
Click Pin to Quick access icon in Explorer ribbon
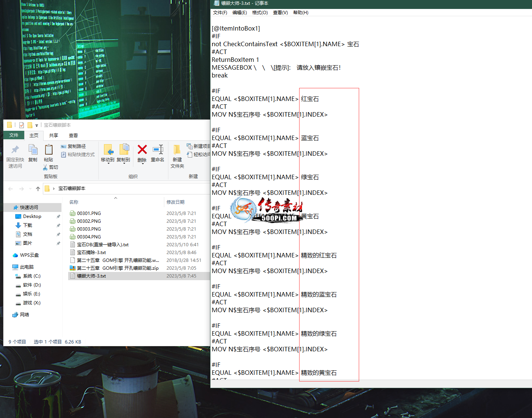[x=15, y=150]
